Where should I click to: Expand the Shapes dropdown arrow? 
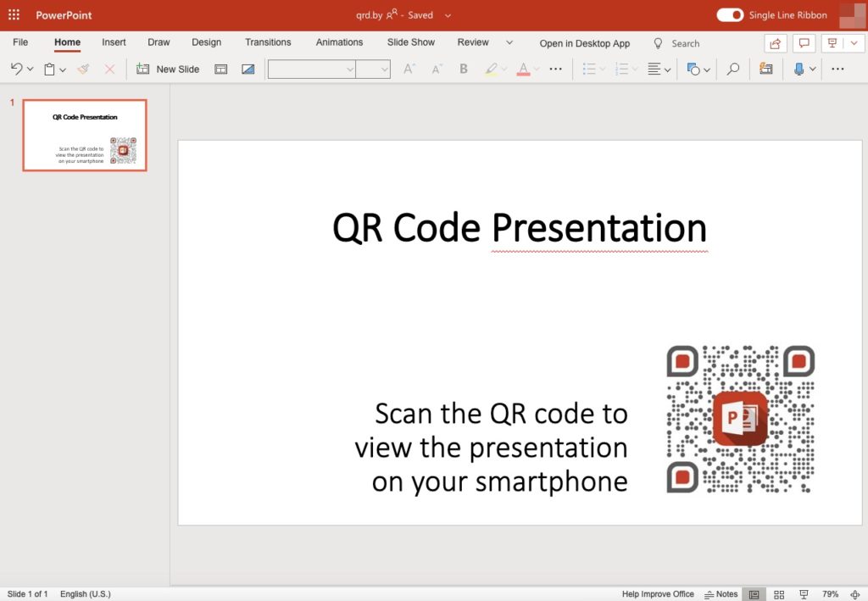pos(707,70)
